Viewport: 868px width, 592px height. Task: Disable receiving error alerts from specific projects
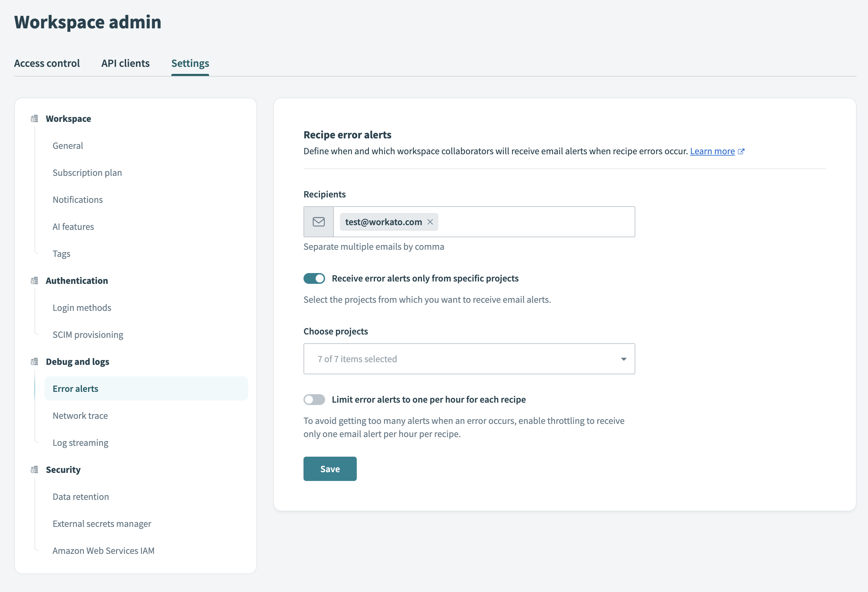coord(314,278)
